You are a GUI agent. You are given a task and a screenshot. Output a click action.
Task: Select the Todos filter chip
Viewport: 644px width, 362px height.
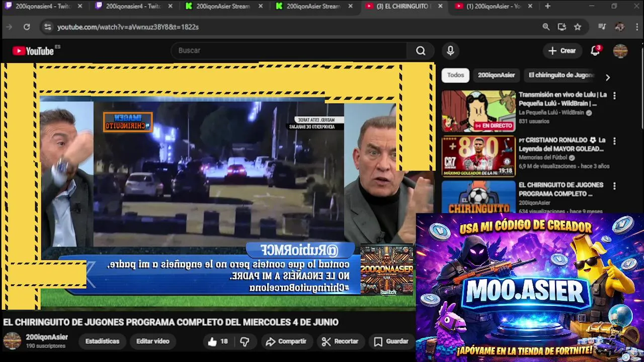[455, 75]
